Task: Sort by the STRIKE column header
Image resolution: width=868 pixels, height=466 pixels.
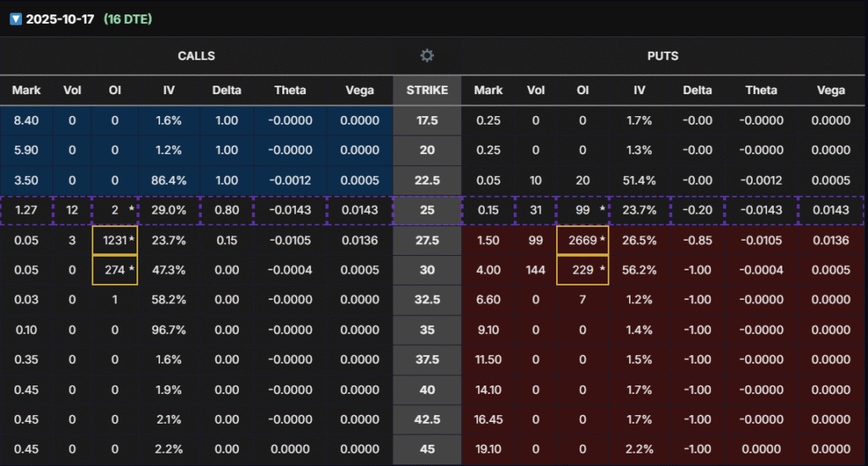Action: (427, 90)
